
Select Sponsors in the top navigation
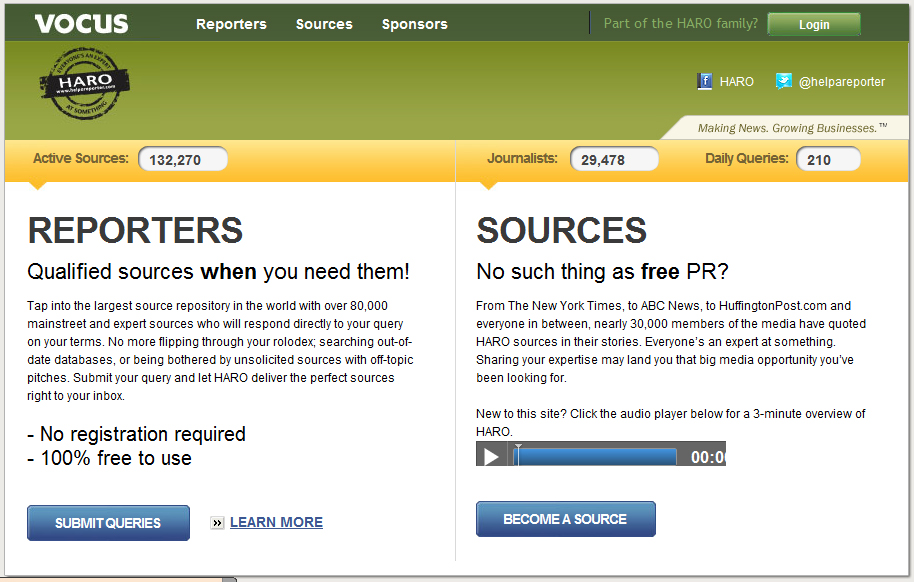tap(414, 24)
